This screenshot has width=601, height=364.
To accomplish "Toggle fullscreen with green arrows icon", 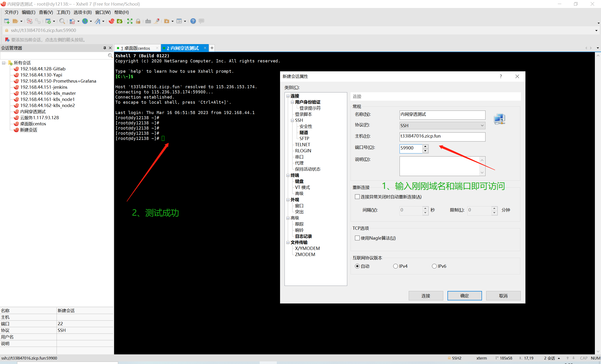I will pyautogui.click(x=130, y=21).
